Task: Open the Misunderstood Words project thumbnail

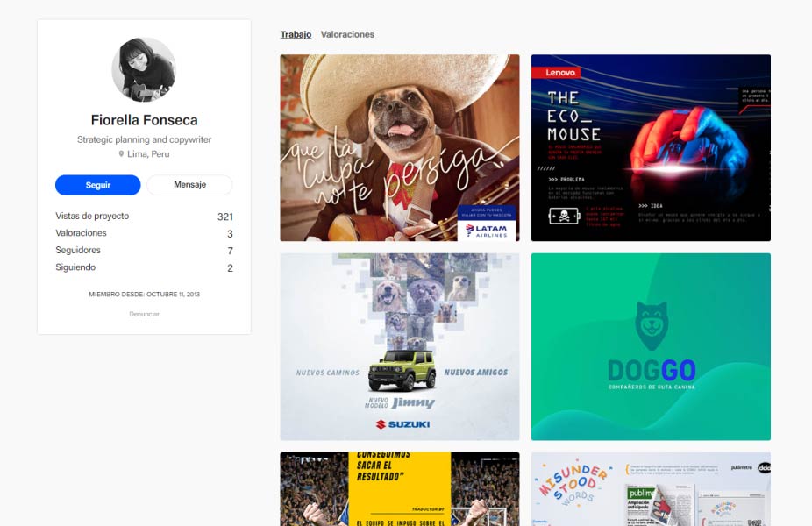Action: (x=651, y=489)
